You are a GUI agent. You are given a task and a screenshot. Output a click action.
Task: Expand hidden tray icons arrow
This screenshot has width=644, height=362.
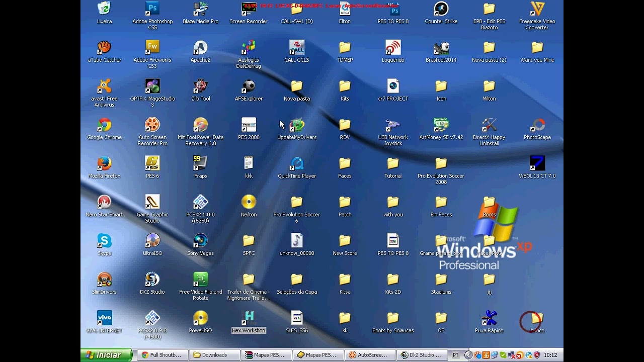tap(468, 355)
